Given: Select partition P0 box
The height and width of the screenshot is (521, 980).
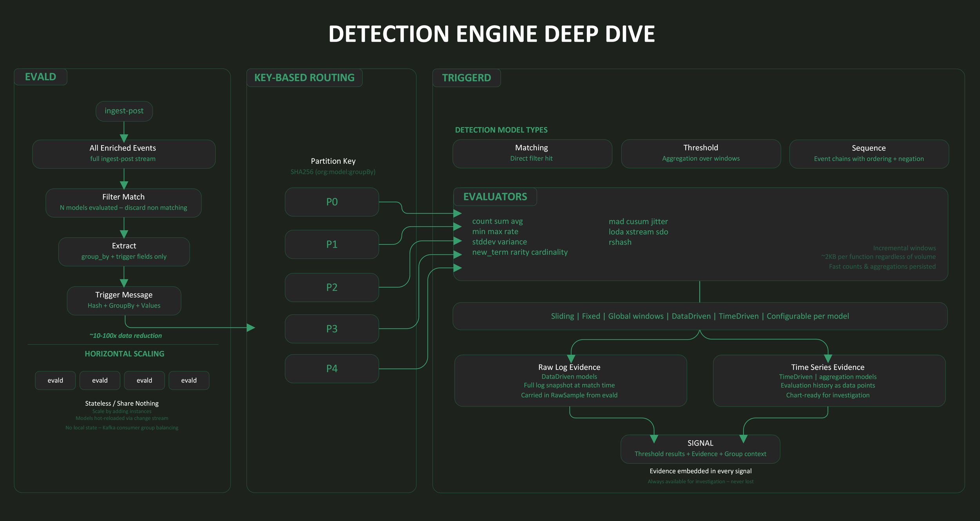Looking at the screenshot, I should pyautogui.click(x=332, y=202).
